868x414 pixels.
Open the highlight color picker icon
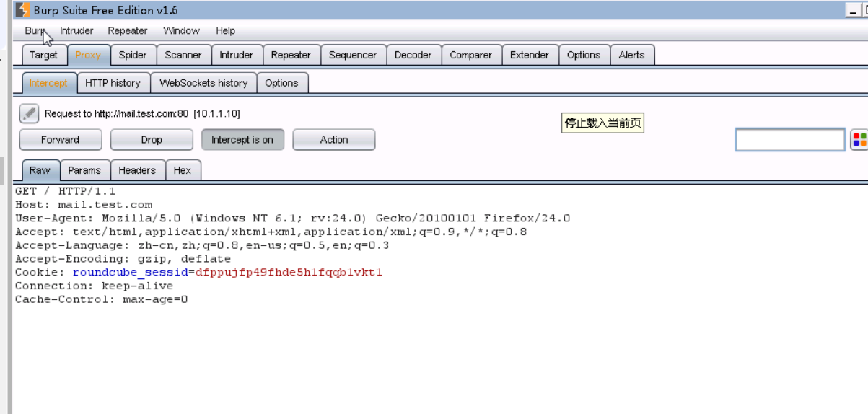tap(859, 140)
